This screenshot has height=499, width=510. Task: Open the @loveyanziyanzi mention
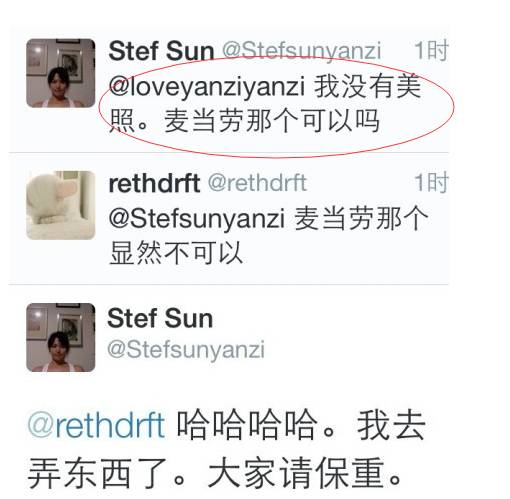[x=207, y=86]
